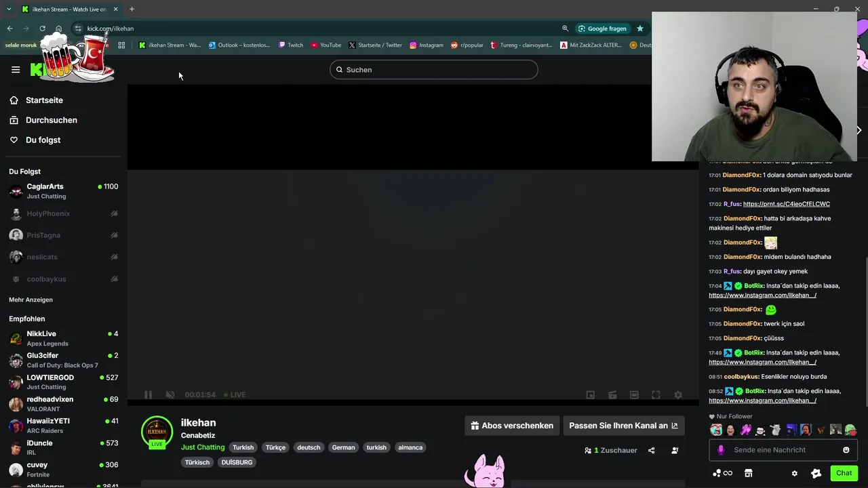This screenshot has height=488, width=868.
Task: Open a new browser tab
Action: 132,9
